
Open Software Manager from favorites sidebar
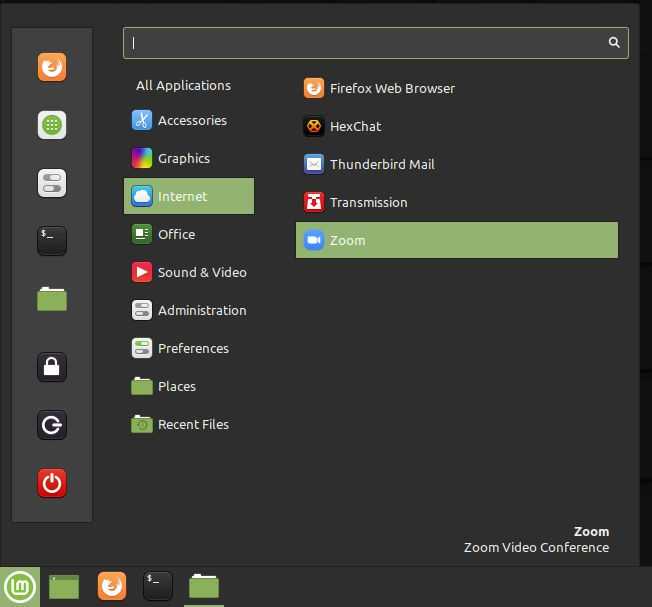click(52, 125)
